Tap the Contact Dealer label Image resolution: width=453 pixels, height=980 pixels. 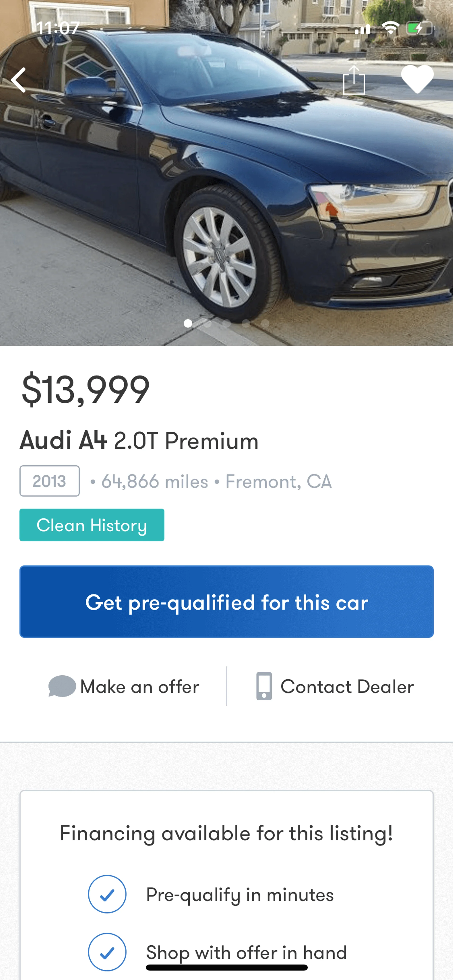347,687
